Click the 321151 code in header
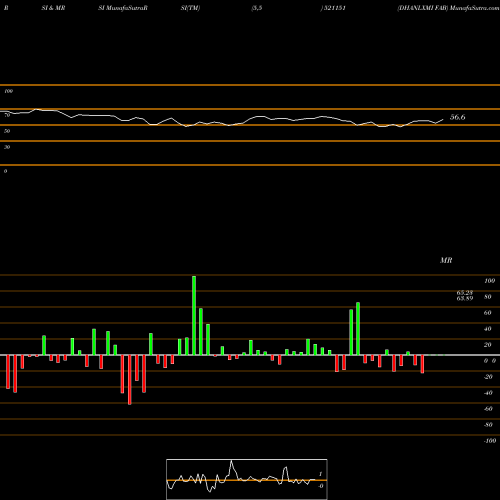 click(x=334, y=8)
